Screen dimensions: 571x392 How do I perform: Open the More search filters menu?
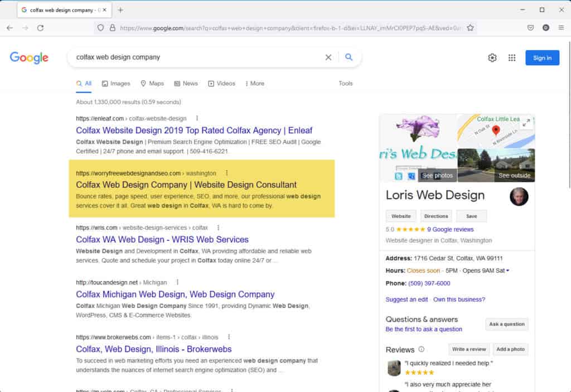tap(254, 84)
